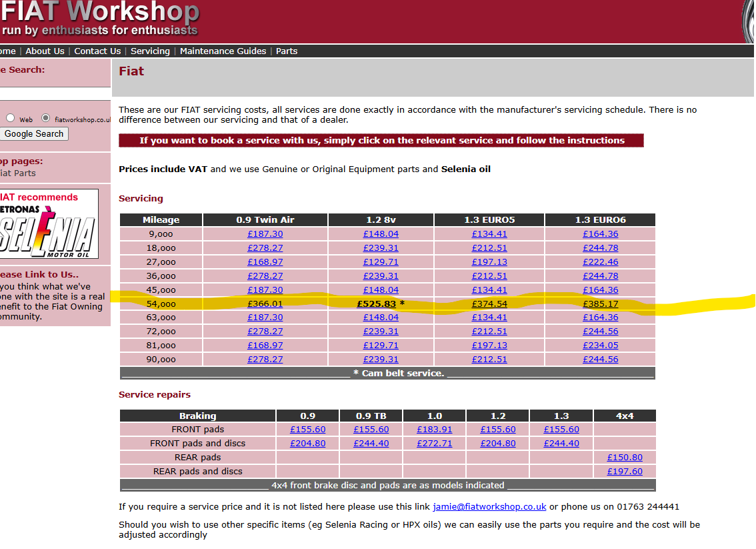756x549 pixels.
Task: Select the fiatworkshop.co.uk search radio button
Action: (x=45, y=117)
